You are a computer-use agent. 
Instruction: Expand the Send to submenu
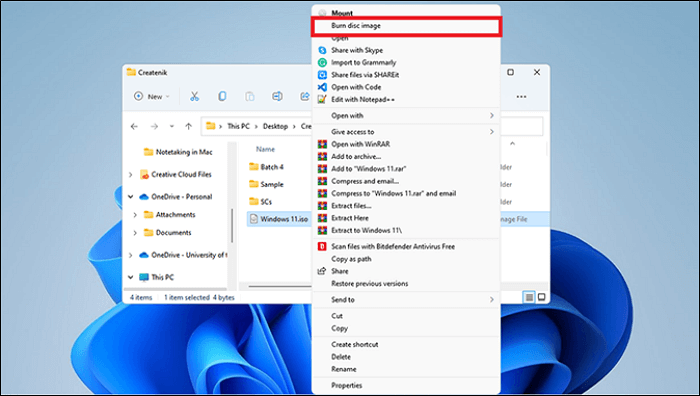click(406, 300)
